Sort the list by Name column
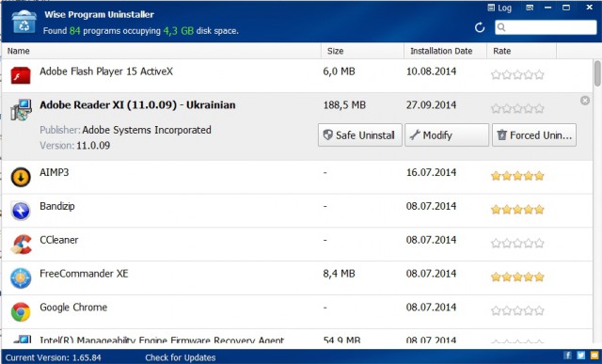 161,51
